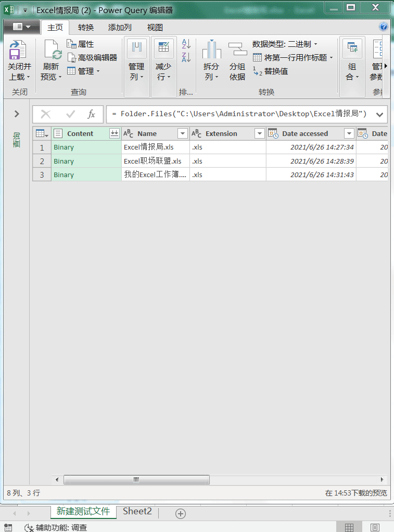
Task: Switch to the 添加列 Add Column tab
Action: point(120,28)
